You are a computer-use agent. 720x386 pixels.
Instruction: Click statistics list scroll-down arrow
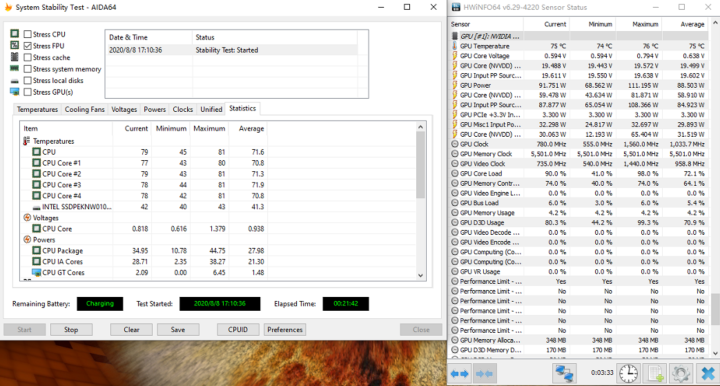coord(420,275)
